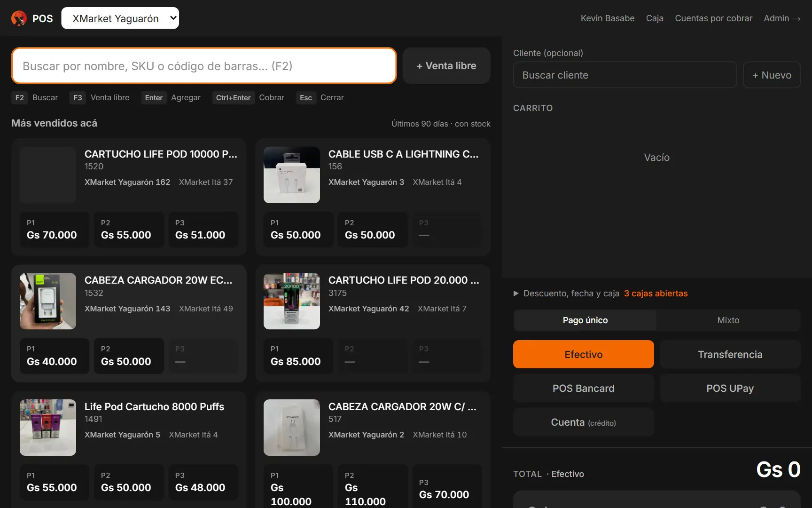Click the blank Cartucho Life Pod 10000 thumbnail
The height and width of the screenshot is (508, 812).
[48, 175]
